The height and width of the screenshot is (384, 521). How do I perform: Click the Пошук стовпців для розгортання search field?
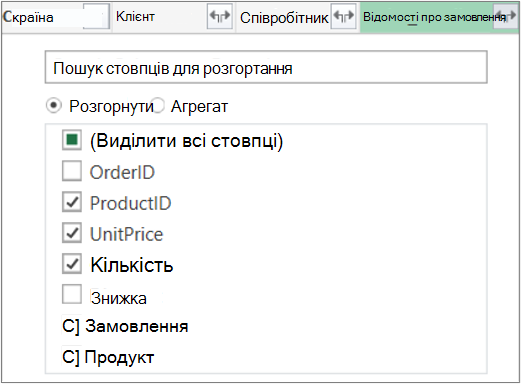[x=266, y=67]
